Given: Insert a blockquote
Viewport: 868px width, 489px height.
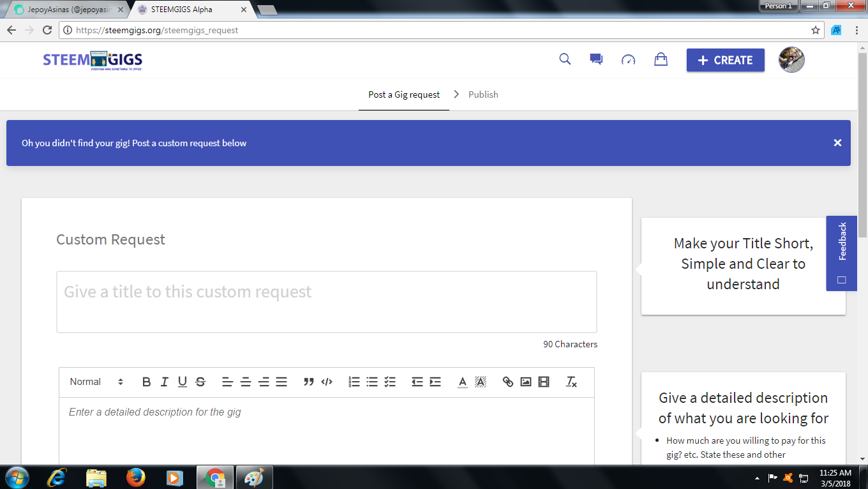Looking at the screenshot, I should [309, 382].
